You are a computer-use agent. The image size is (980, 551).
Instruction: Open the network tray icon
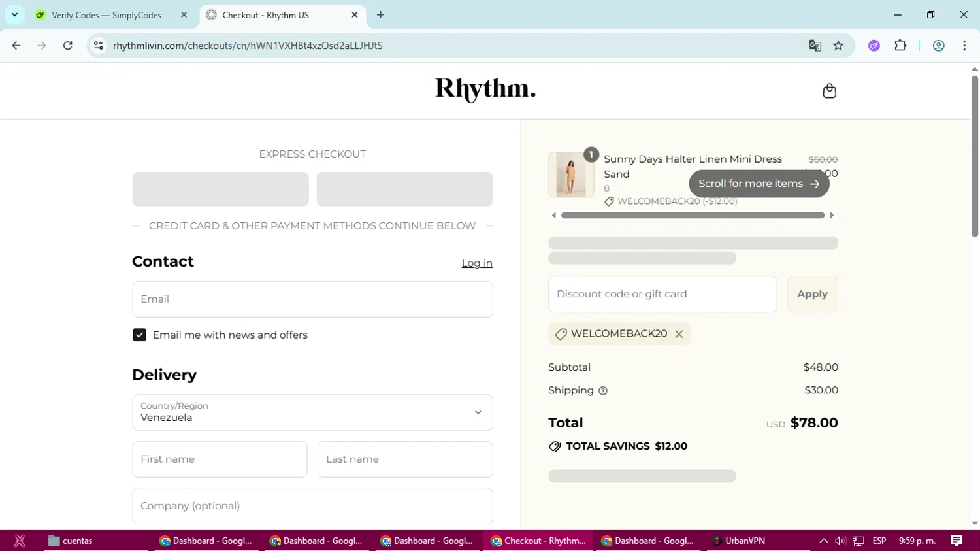[858, 541]
